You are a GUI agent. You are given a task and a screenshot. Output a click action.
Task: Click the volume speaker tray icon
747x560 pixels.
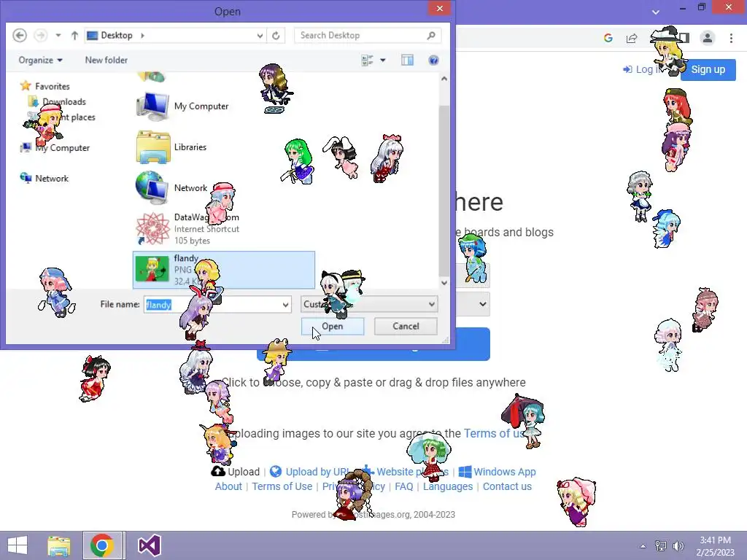coord(678,545)
